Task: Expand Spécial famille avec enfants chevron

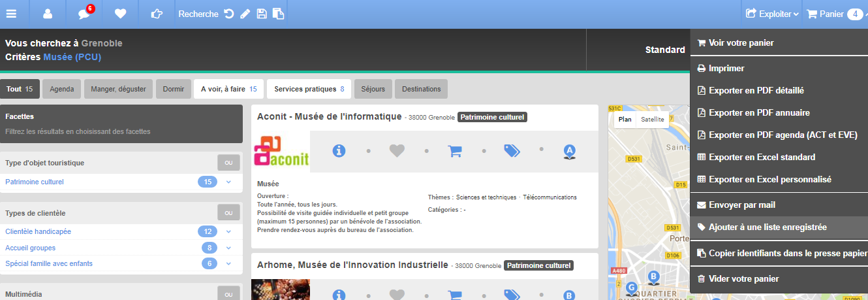Action: pyautogui.click(x=228, y=263)
